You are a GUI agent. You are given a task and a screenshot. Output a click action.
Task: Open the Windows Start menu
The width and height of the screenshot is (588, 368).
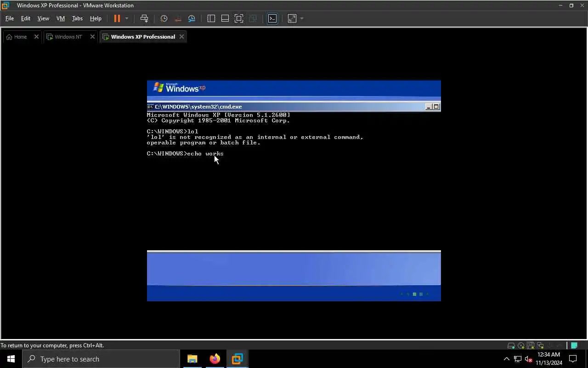coord(11,359)
